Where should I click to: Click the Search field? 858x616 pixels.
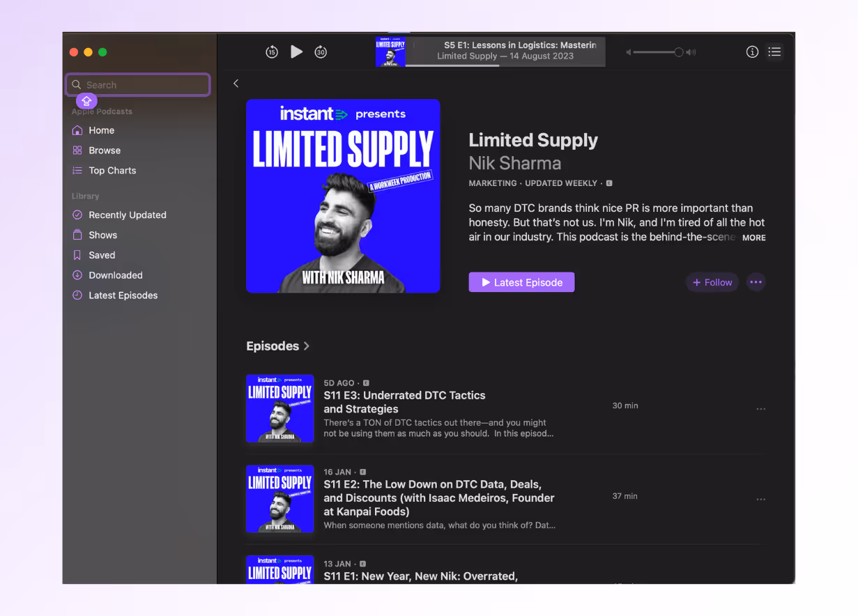coord(138,85)
